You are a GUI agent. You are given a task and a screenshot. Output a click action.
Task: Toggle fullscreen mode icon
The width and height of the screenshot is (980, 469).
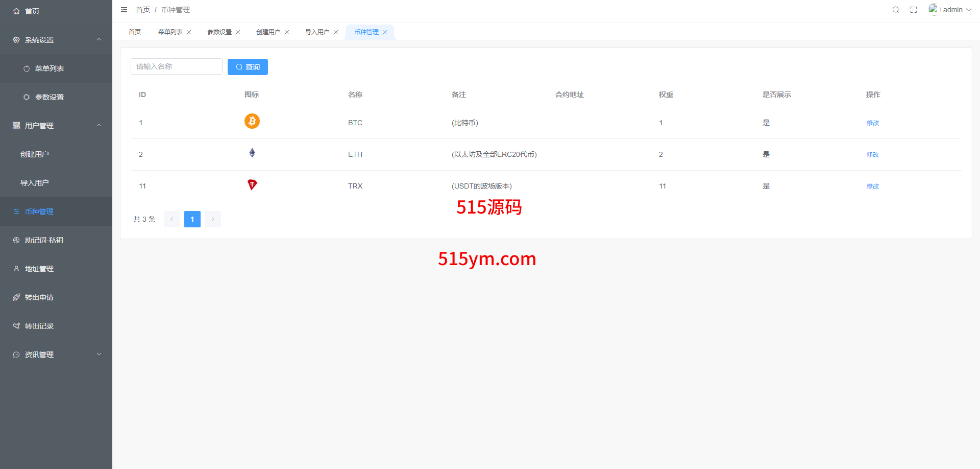[x=914, y=10]
